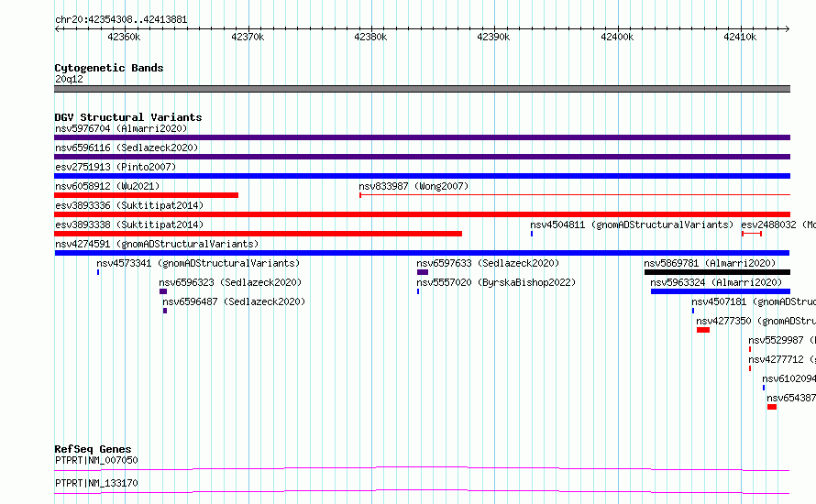Click the DGV Structural Variants track title
Image resolution: width=816 pixels, height=504 pixels.
[128, 117]
